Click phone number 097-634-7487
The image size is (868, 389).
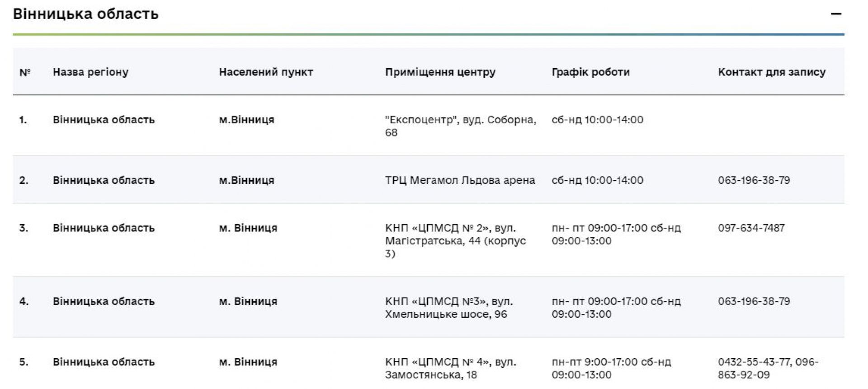tap(751, 228)
